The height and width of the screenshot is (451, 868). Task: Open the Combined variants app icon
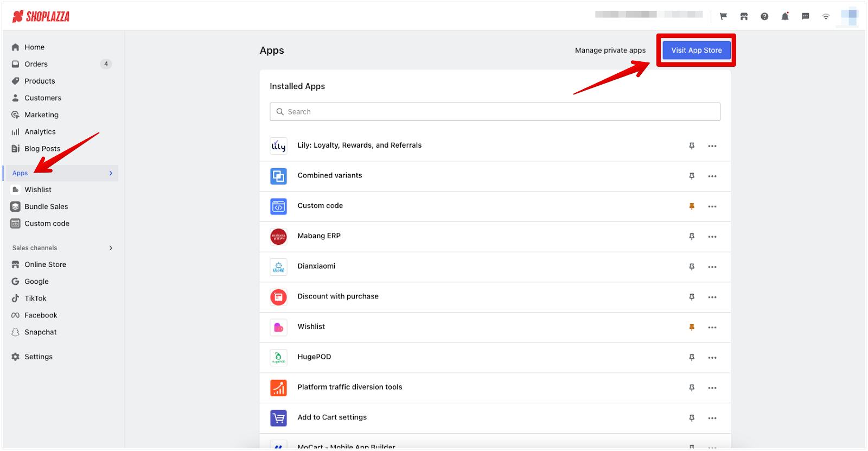coord(278,176)
